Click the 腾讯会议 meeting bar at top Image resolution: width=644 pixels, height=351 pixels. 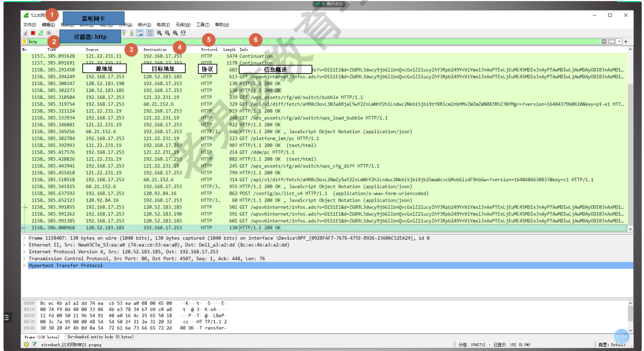click(328, 3)
